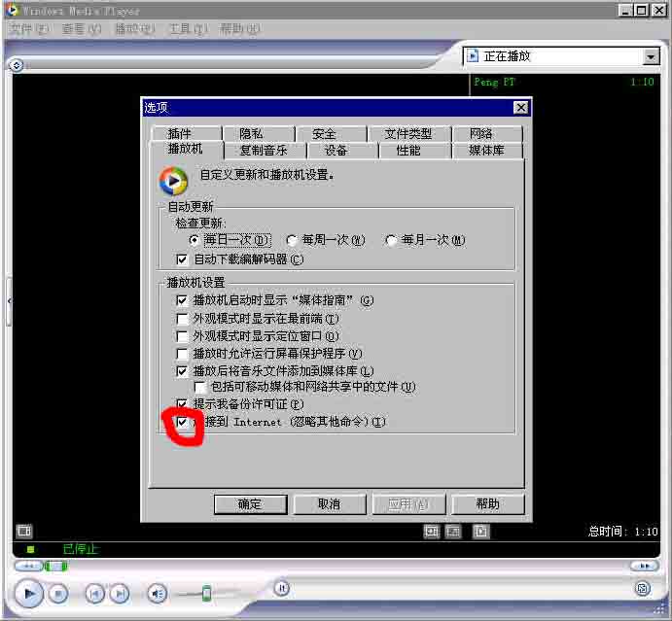Image resolution: width=672 pixels, height=621 pixels.
Task: Click the 帮助 button in dialog
Action: 488,504
